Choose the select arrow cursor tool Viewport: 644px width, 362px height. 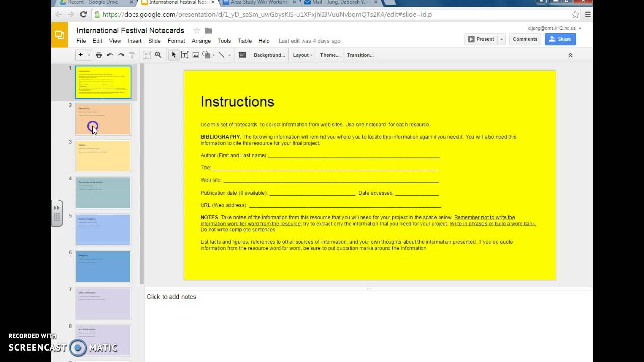point(174,55)
